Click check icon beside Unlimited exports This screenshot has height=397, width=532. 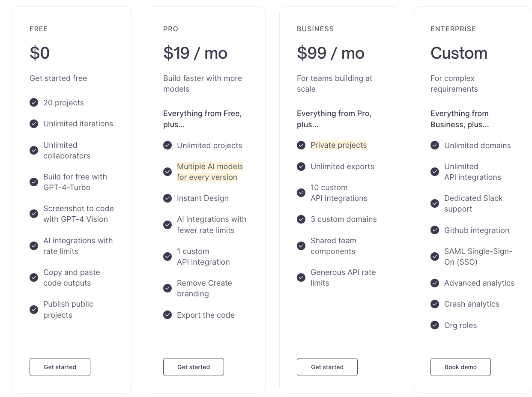coord(301,166)
